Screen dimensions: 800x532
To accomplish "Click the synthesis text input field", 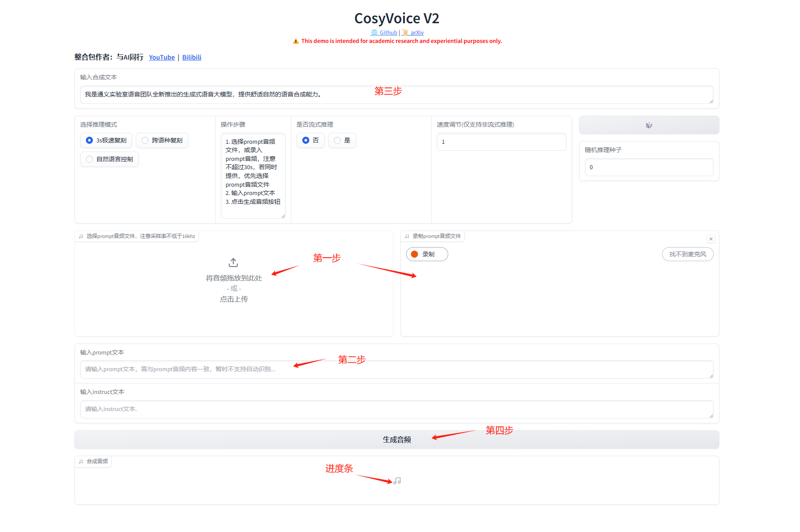I will click(397, 95).
